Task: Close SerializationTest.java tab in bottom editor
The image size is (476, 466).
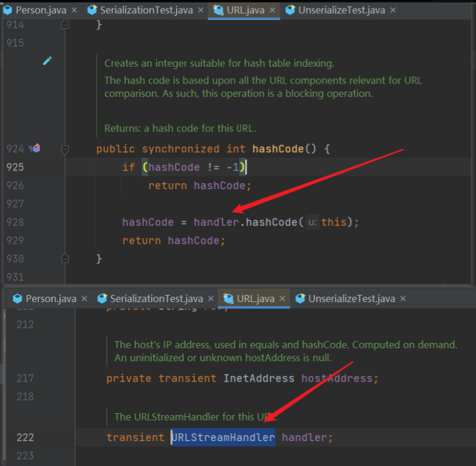Action: click(x=210, y=299)
